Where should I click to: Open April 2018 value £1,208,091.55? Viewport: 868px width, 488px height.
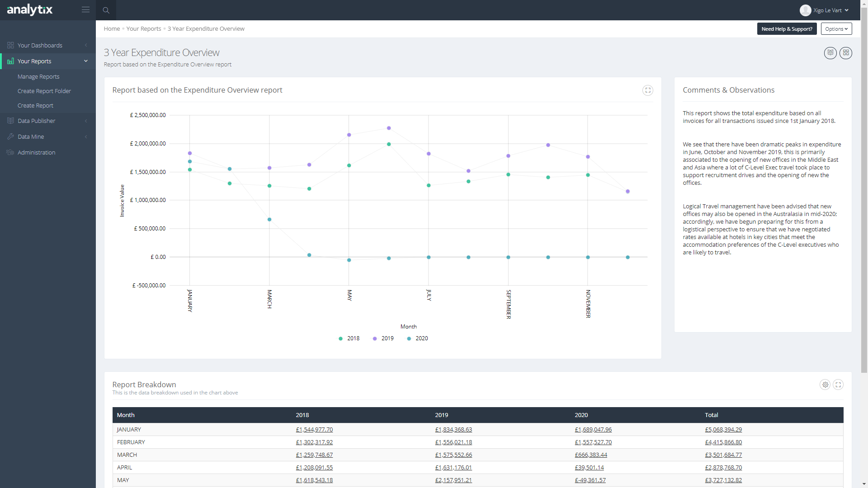[x=314, y=468]
